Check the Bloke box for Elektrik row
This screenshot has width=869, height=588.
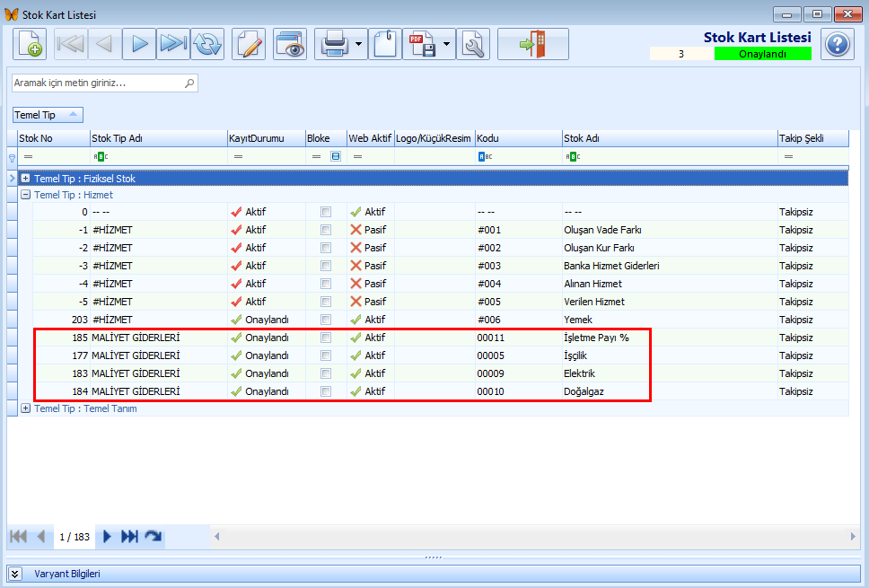[x=326, y=373]
